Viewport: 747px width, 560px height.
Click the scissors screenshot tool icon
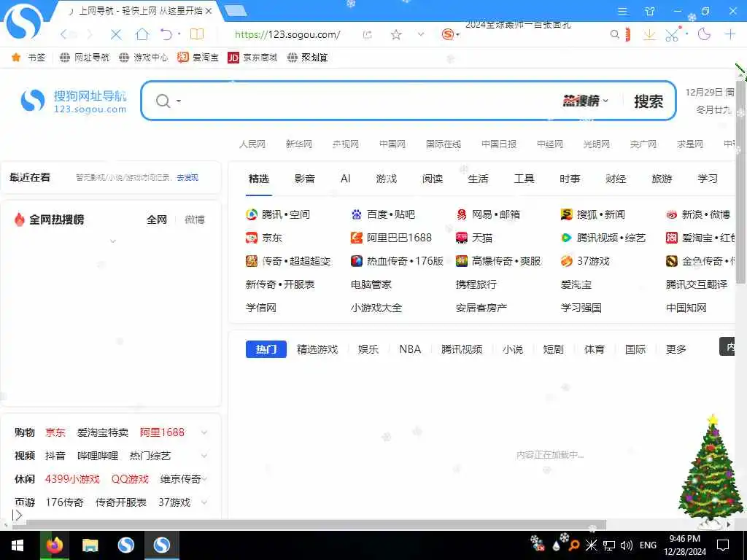(672, 35)
